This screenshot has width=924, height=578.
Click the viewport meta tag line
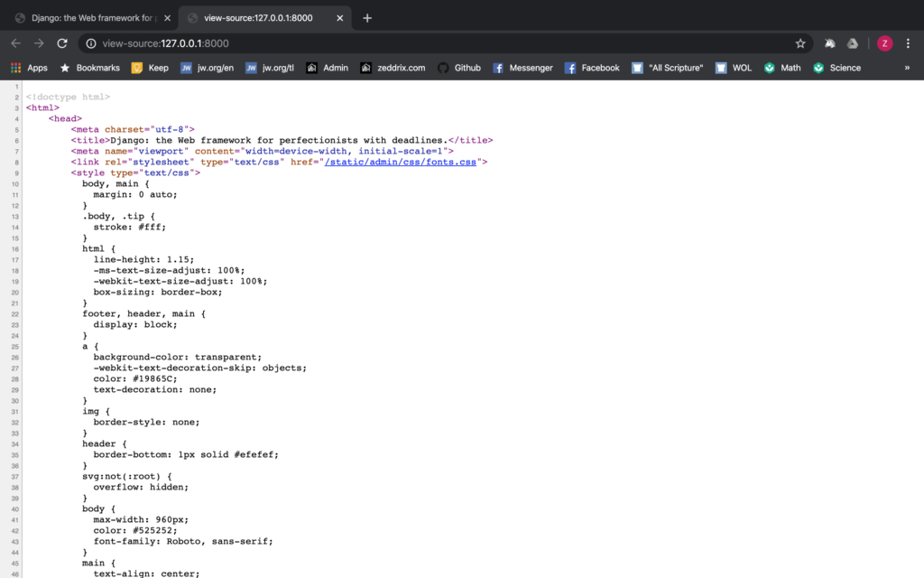coord(263,151)
